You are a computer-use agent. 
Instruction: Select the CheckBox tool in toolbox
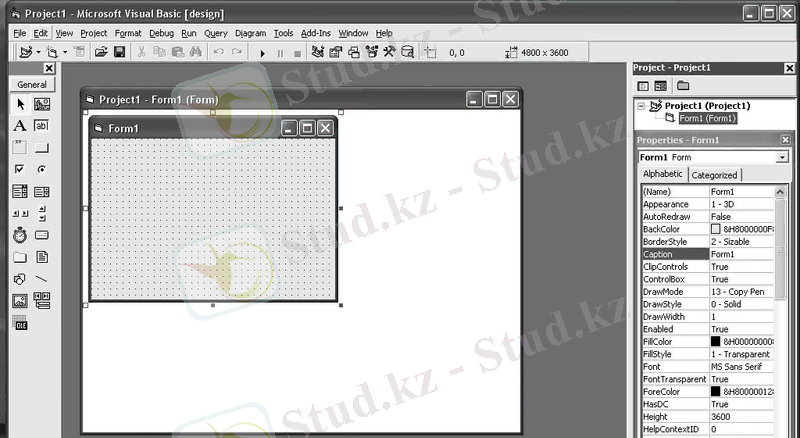(x=20, y=169)
